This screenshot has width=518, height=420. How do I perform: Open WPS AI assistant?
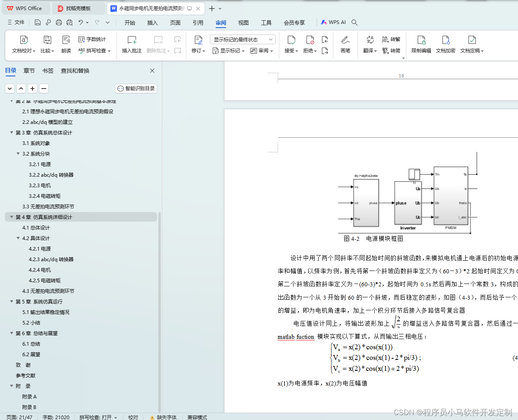click(333, 22)
